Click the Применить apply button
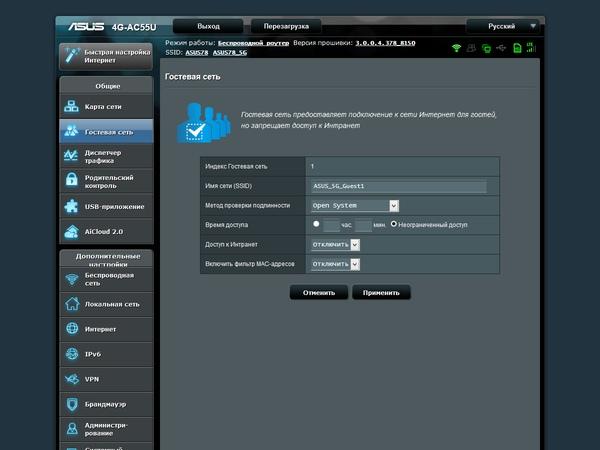 tap(381, 292)
